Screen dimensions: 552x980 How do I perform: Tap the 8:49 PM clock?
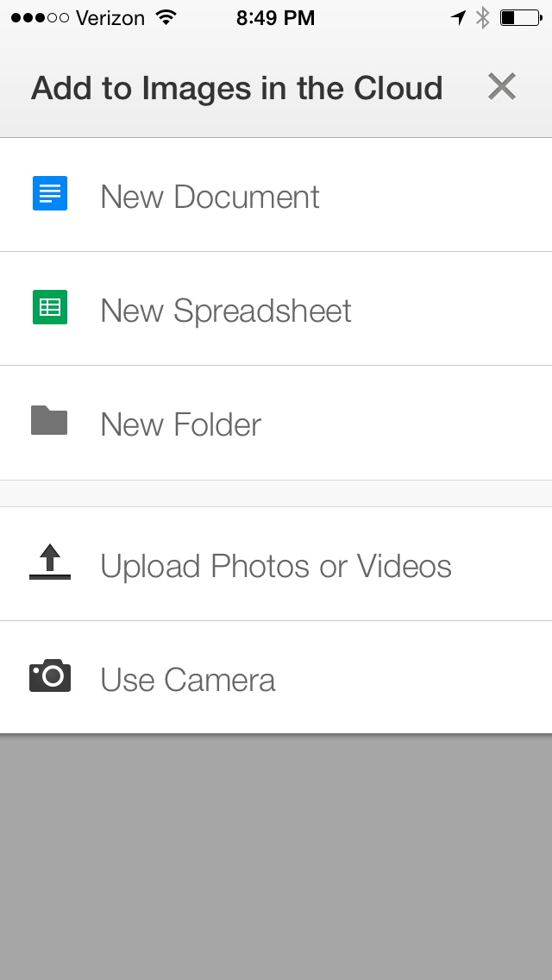point(275,17)
